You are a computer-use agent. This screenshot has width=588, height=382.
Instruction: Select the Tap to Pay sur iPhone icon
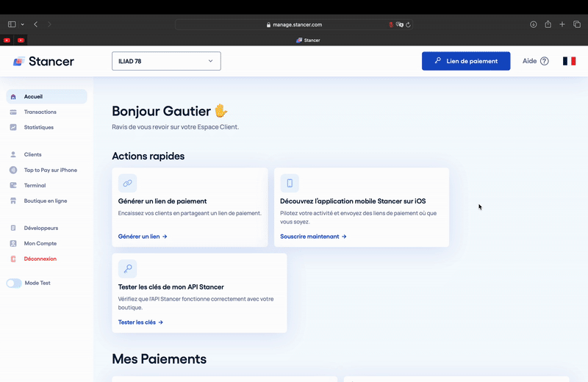(x=13, y=170)
